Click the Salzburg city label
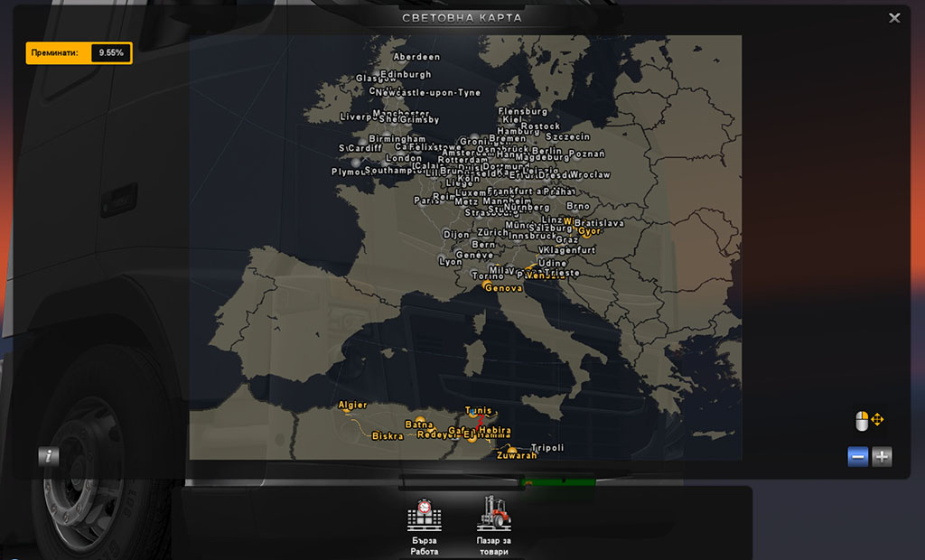The width and height of the screenshot is (925, 560). point(550,228)
